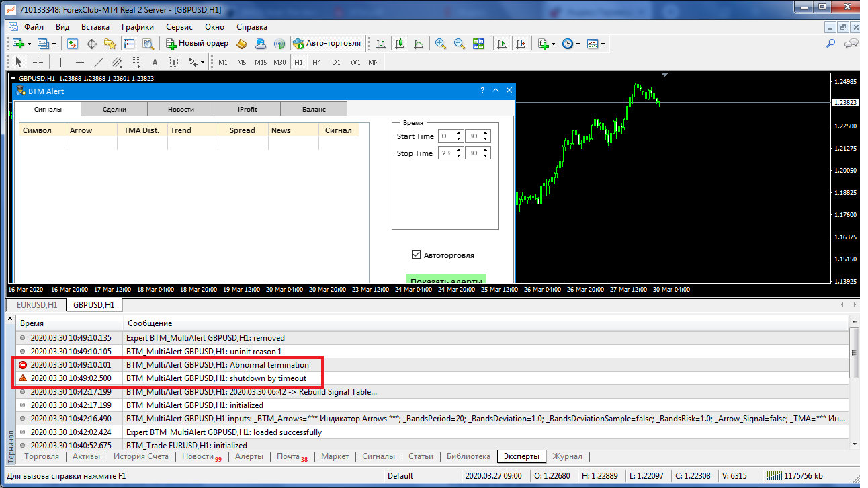Increase Start Time hour value

tap(459, 133)
